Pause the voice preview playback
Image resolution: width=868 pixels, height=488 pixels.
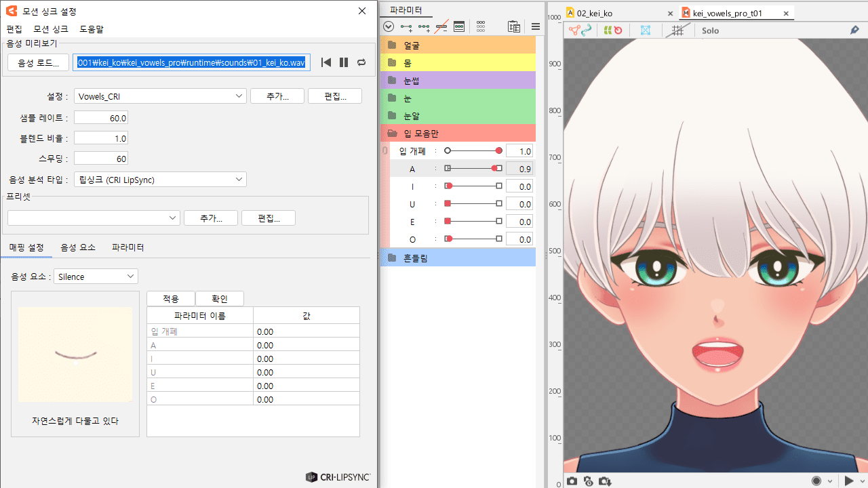[x=344, y=62]
